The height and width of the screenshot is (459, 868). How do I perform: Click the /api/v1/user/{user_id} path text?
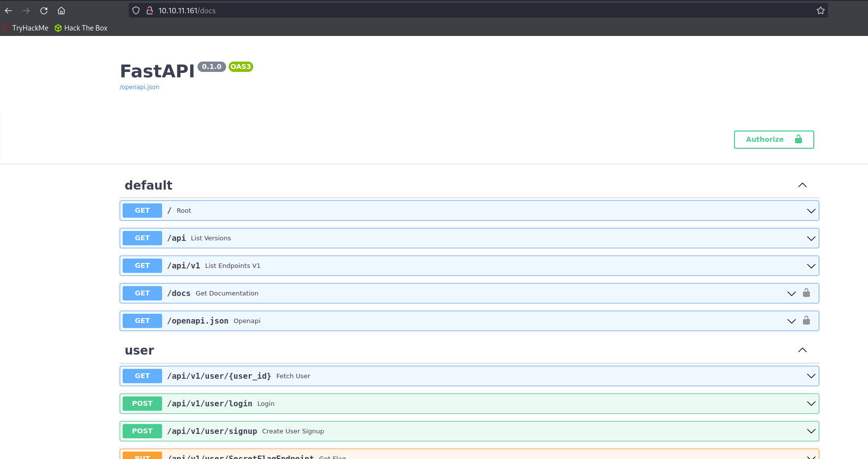[219, 376]
